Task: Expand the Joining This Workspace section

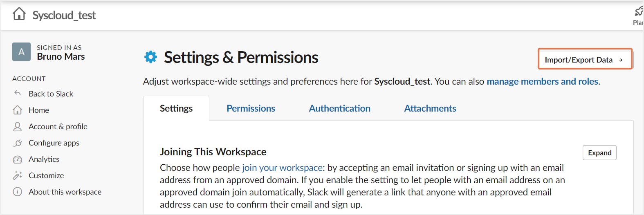Action: 599,153
